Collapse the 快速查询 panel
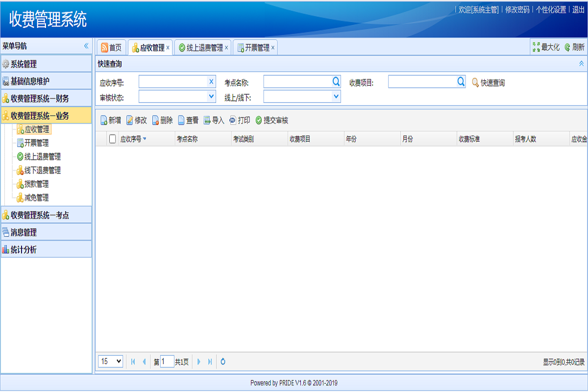This screenshot has width=588, height=392. 581,64
